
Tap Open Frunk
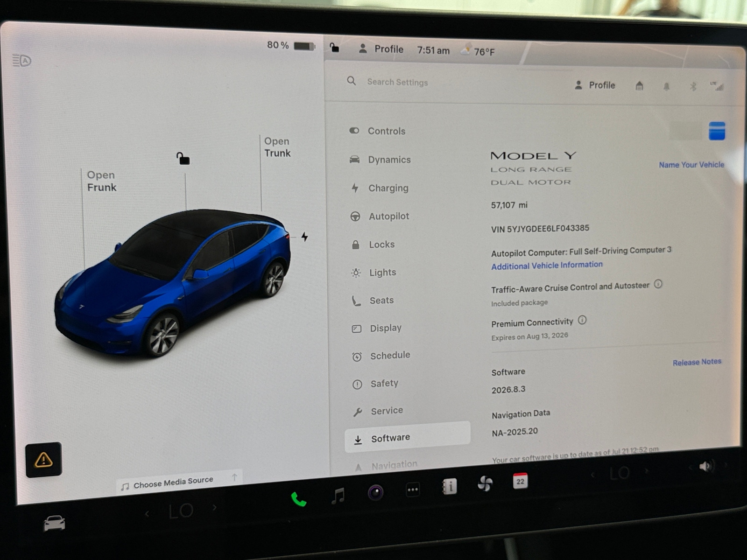point(101,181)
